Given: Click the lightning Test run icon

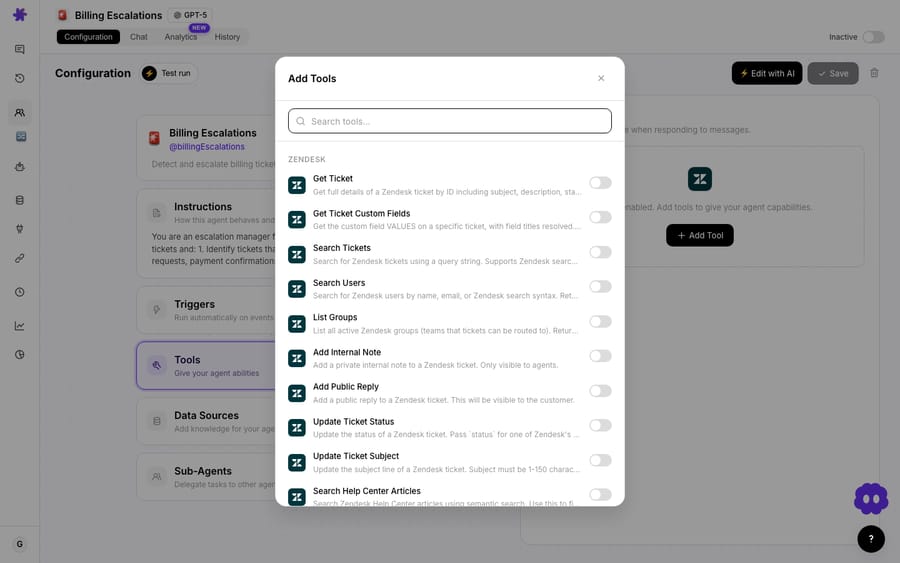Looking at the screenshot, I should tap(149, 73).
